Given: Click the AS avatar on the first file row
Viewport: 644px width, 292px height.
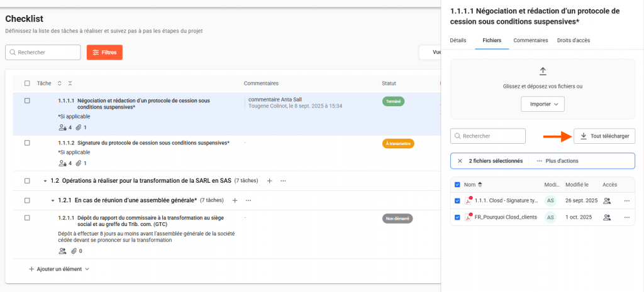Looking at the screenshot, I should [550, 201].
